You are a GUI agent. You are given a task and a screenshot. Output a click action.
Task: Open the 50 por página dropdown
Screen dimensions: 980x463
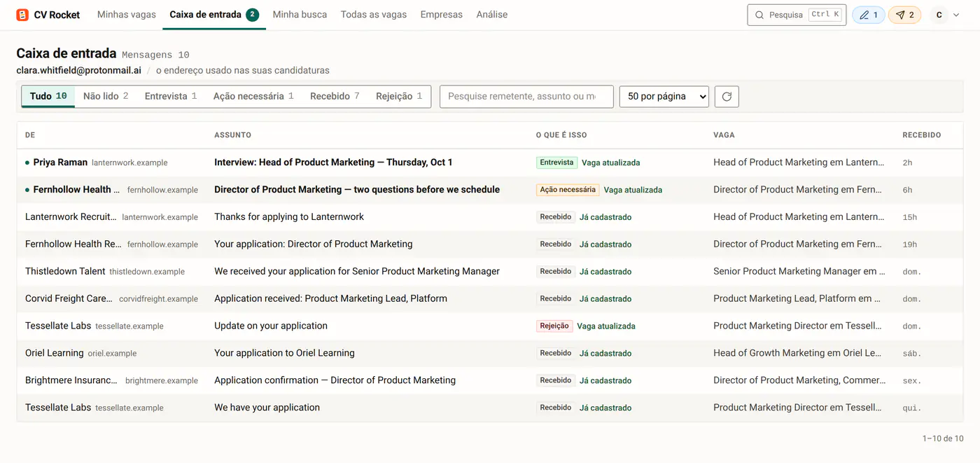pyautogui.click(x=664, y=97)
